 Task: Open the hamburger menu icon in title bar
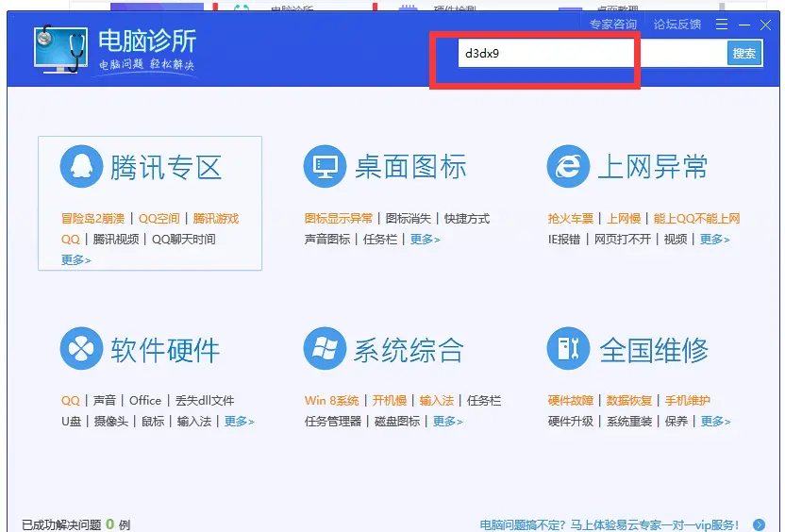(722, 24)
